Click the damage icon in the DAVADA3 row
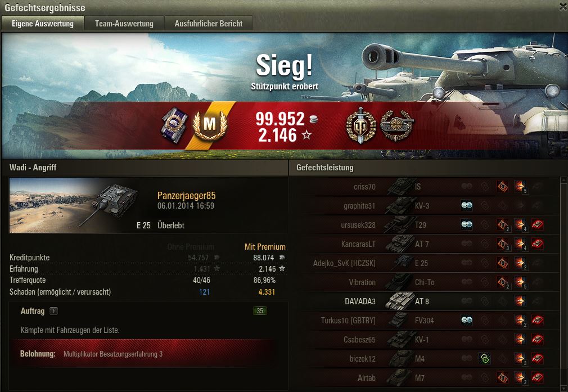Image resolution: width=568 pixels, height=392 pixels. (x=520, y=301)
